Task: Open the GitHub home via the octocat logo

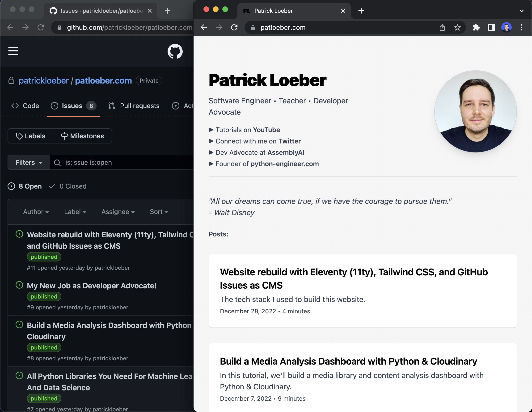Action: point(175,51)
